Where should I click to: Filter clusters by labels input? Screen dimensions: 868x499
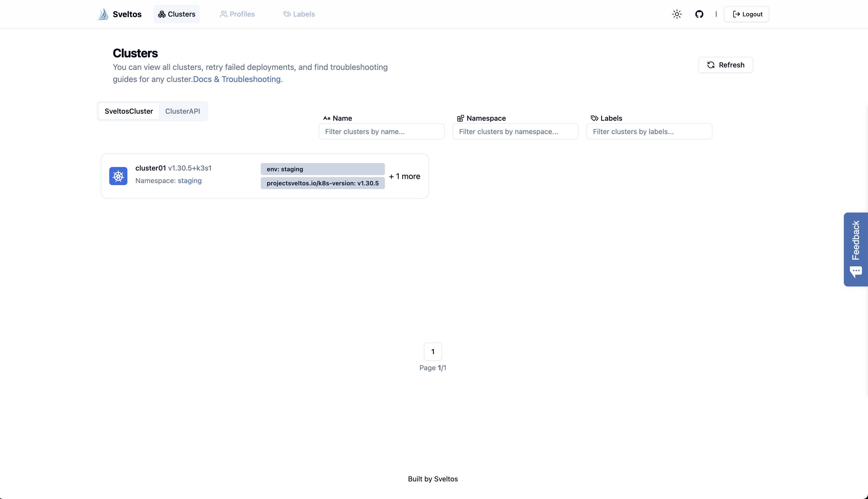pyautogui.click(x=649, y=131)
